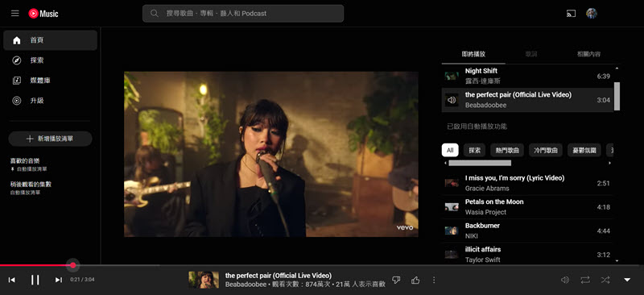Play Backburner by NIKI
The image size is (644, 295).
point(528,231)
